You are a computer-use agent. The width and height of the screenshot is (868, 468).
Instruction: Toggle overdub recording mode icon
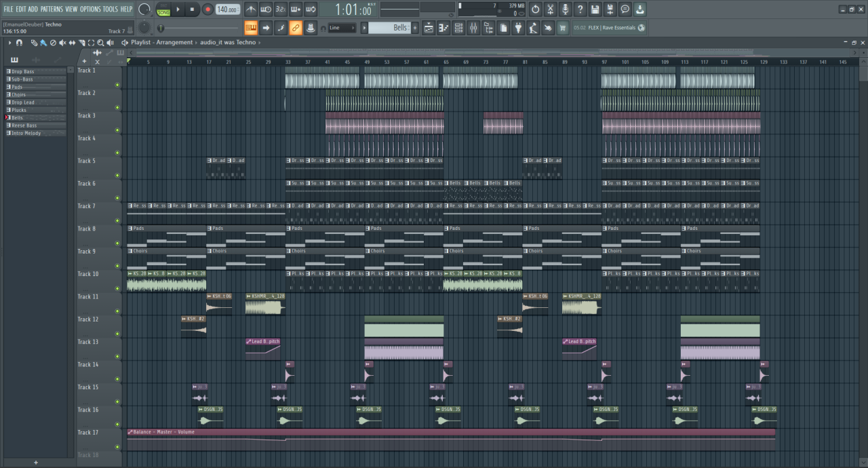coord(296,9)
